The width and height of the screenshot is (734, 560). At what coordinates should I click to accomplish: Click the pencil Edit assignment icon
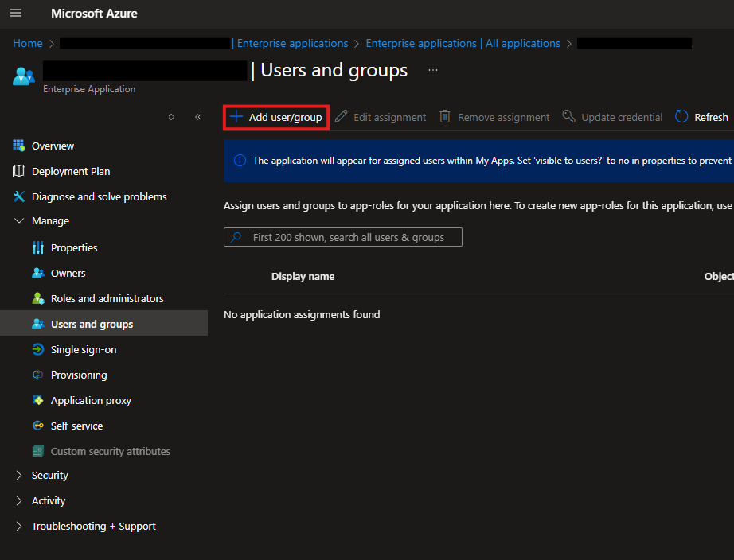[342, 116]
